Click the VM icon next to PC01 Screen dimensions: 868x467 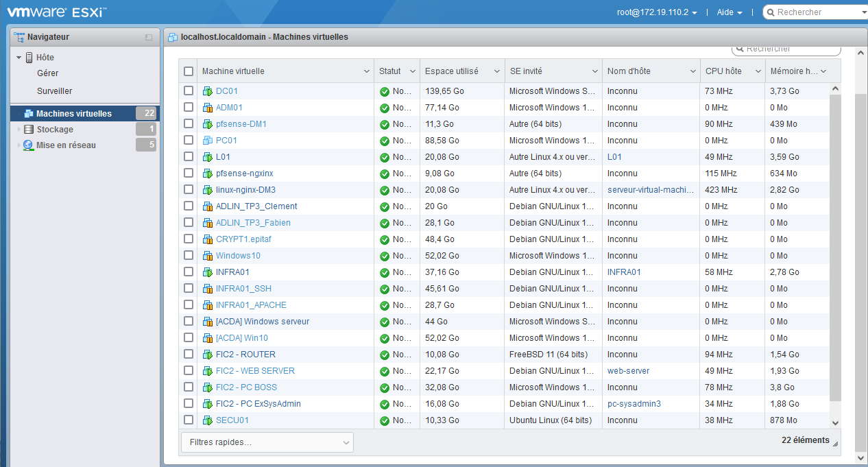click(208, 141)
